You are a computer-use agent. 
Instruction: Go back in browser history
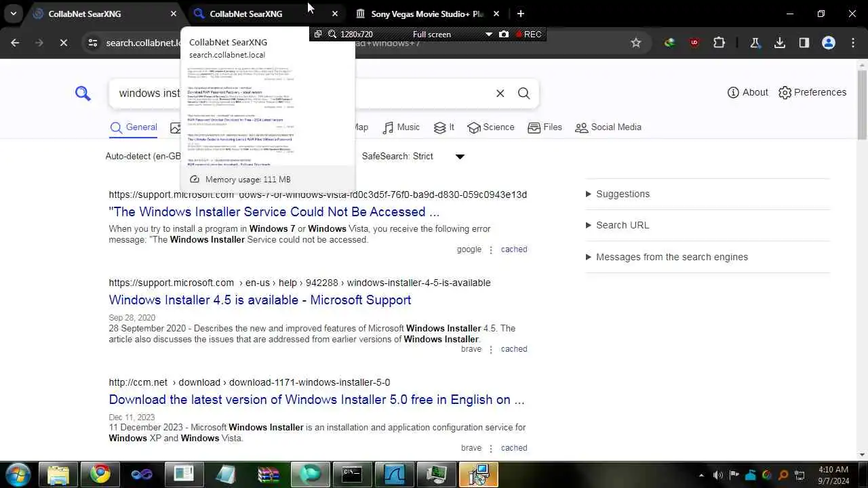(16, 43)
